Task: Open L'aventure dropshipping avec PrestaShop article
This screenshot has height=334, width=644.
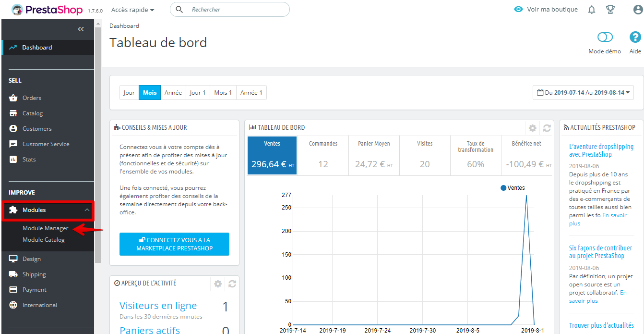Action: click(x=601, y=150)
